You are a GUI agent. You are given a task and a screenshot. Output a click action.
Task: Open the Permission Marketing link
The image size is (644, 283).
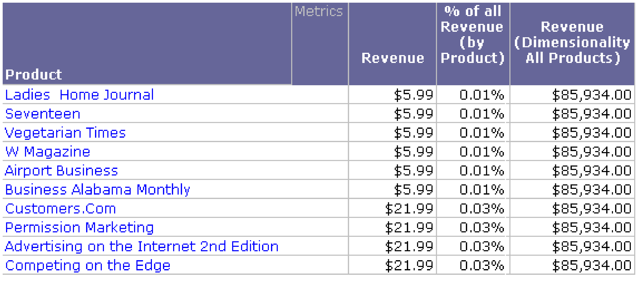coord(79,228)
